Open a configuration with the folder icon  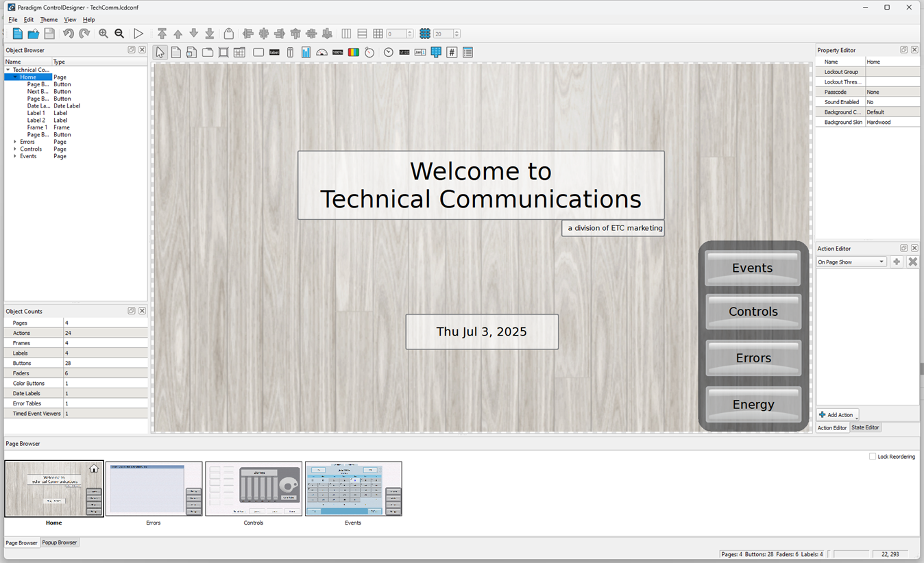click(x=33, y=33)
